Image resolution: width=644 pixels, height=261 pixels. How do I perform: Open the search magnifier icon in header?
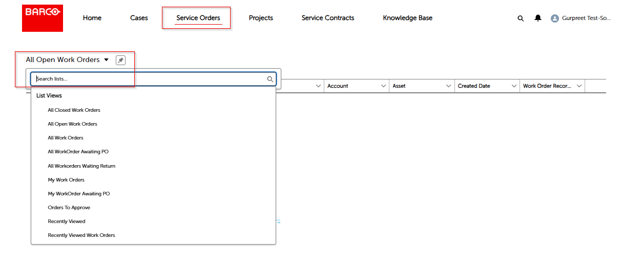[521, 18]
